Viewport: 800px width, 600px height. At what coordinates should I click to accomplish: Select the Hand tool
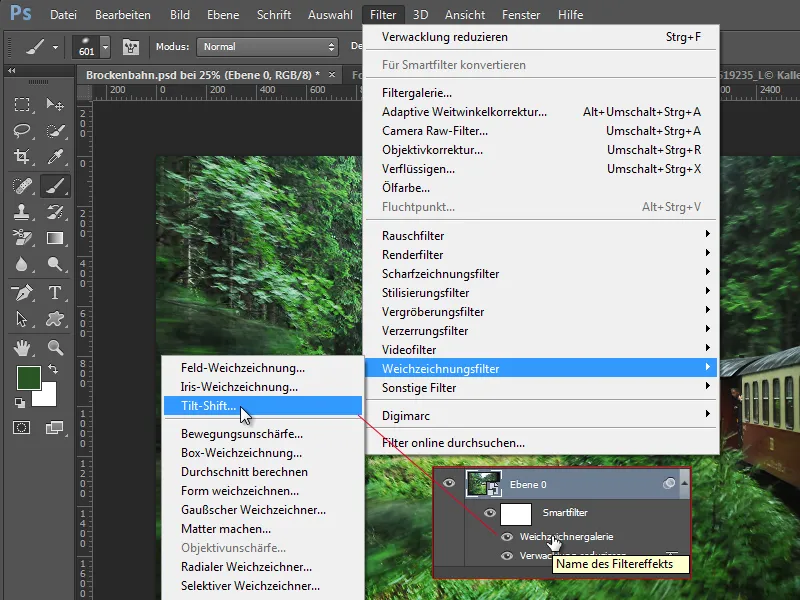21,348
